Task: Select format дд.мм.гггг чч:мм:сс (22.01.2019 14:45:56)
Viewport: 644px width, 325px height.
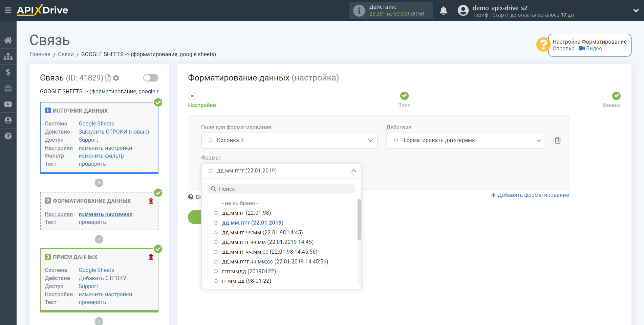Action: tap(275, 261)
